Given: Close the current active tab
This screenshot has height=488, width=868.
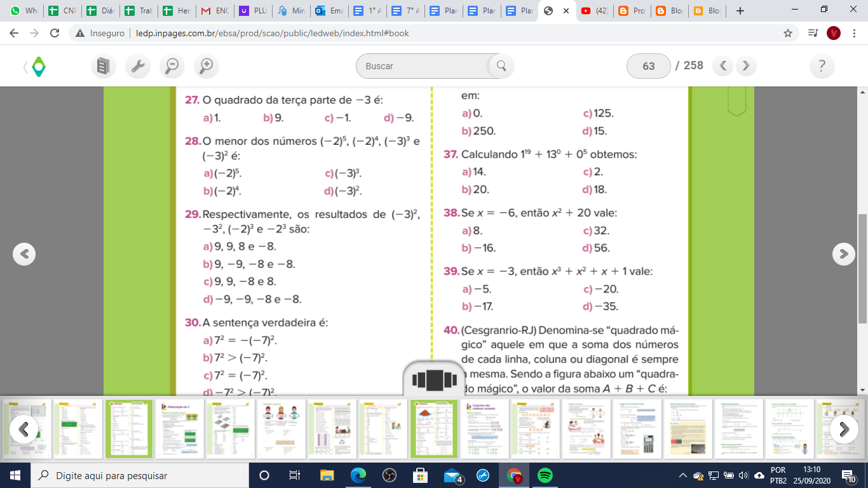Looking at the screenshot, I should coord(566,11).
